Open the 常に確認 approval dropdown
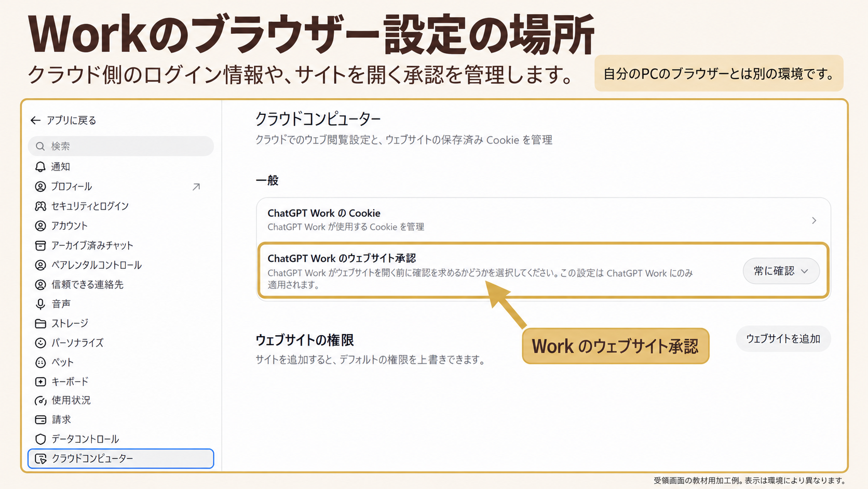Image resolution: width=868 pixels, height=489 pixels. [x=781, y=271]
